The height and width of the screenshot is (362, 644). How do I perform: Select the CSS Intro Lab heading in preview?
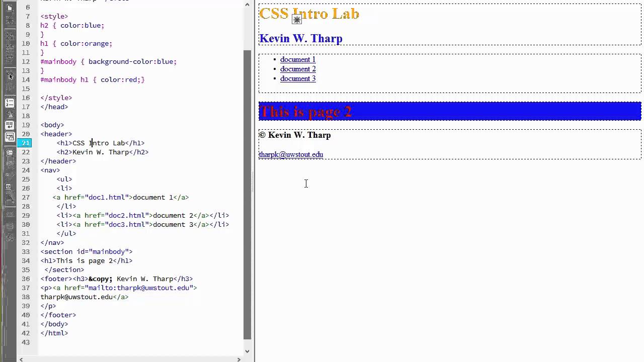309,14
